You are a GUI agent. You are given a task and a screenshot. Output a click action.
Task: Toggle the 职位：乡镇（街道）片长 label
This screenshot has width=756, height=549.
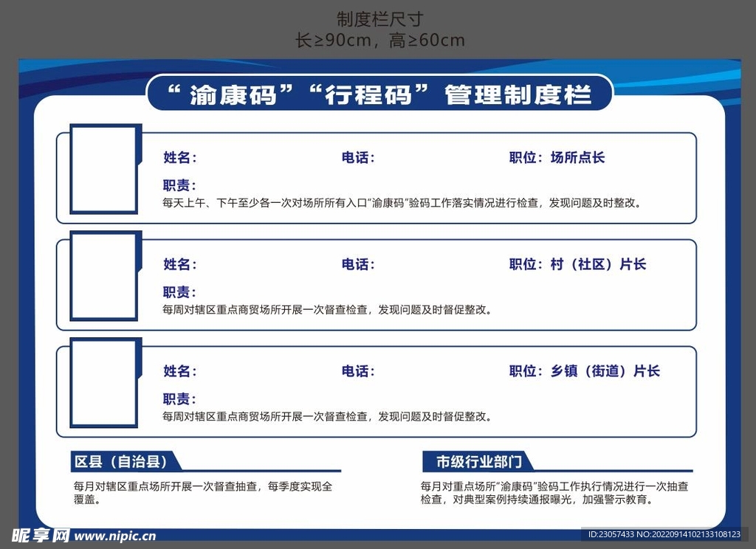coord(583,372)
